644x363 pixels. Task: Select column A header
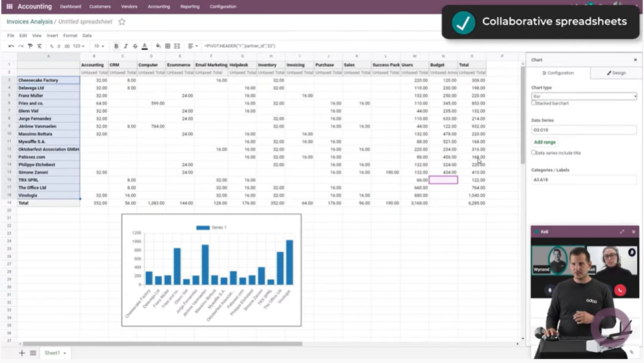pyautogui.click(x=49, y=56)
